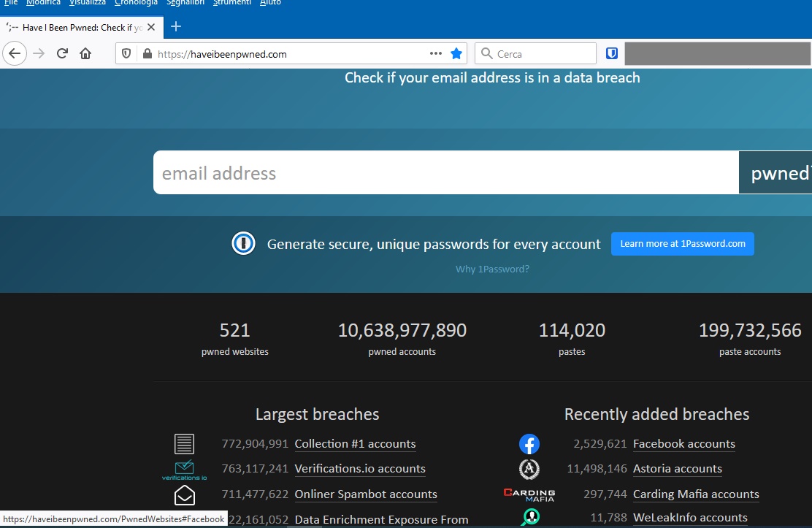Viewport: 812px width, 528px height.
Task: Open page actions three-dot menu
Action: [x=436, y=53]
